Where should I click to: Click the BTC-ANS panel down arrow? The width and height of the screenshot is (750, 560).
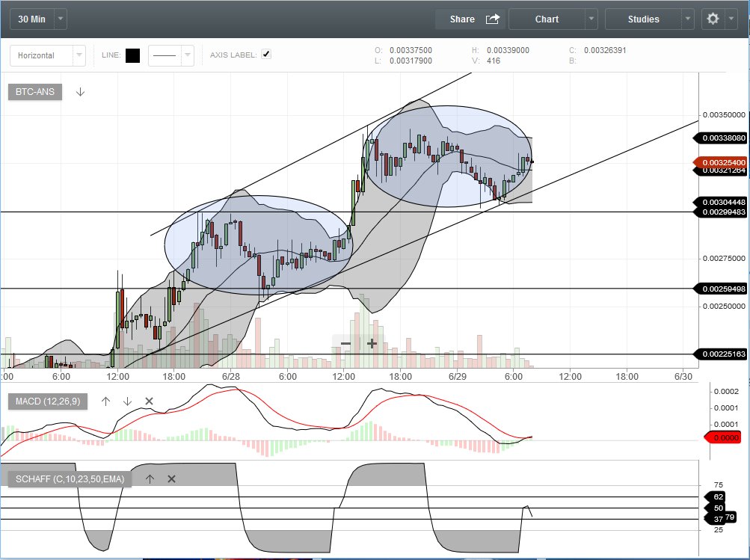pos(80,92)
